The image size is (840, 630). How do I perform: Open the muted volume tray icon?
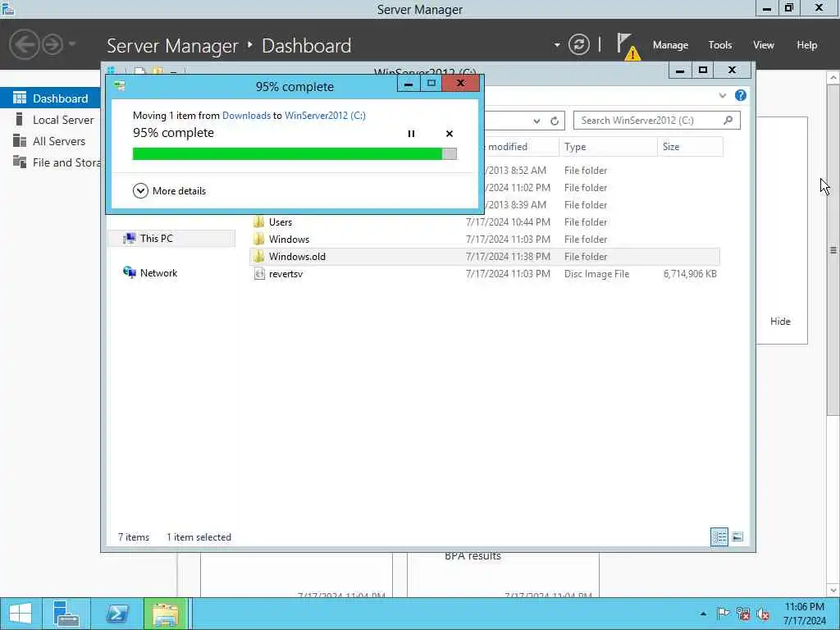point(763,614)
